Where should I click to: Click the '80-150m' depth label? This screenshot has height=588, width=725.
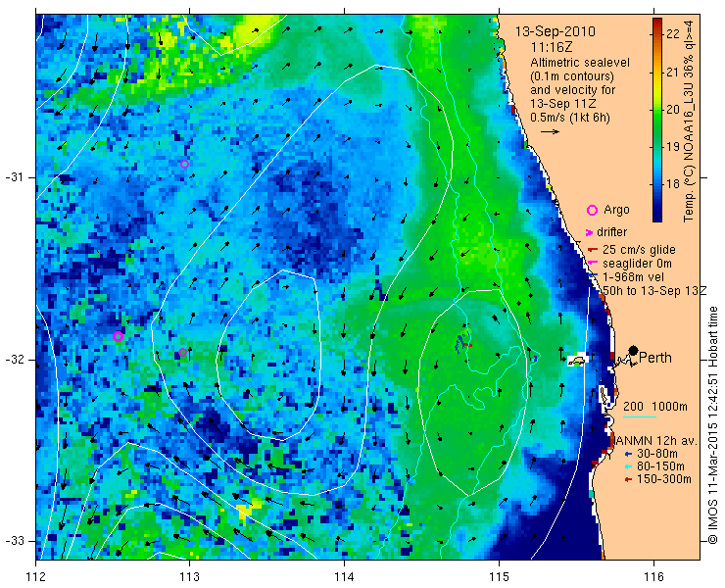coord(660,465)
